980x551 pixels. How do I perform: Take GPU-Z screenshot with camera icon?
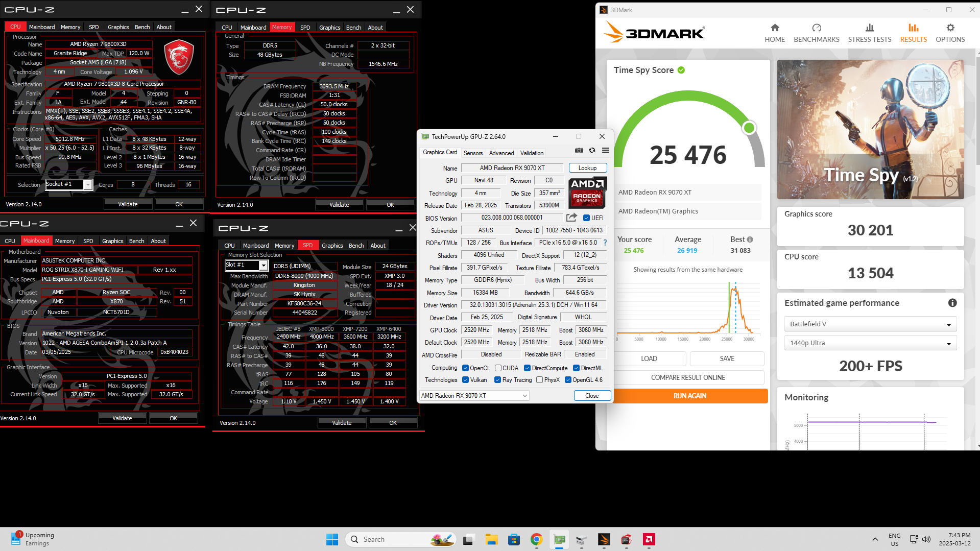[579, 150]
